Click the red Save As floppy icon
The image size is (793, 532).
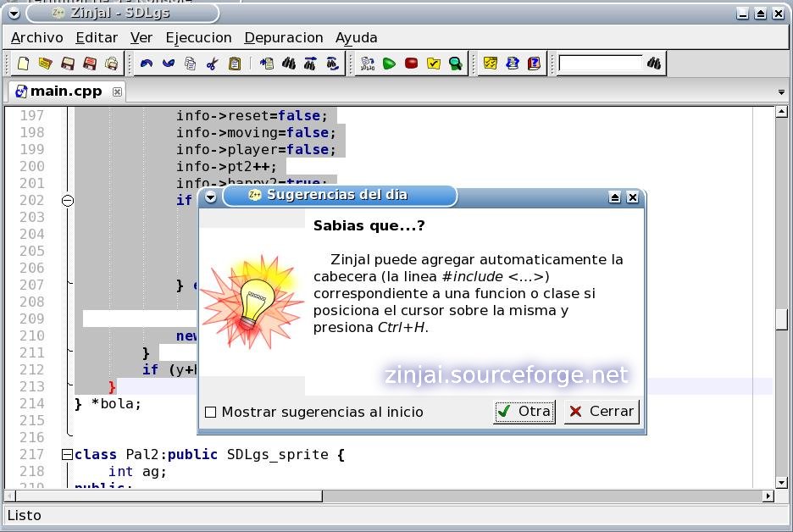[x=90, y=64]
